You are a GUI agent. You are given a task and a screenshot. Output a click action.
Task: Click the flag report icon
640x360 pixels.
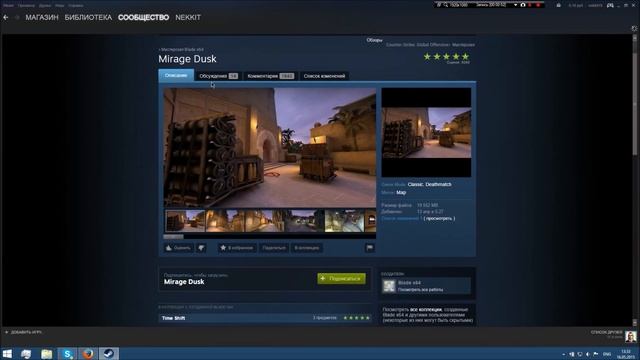(370, 248)
